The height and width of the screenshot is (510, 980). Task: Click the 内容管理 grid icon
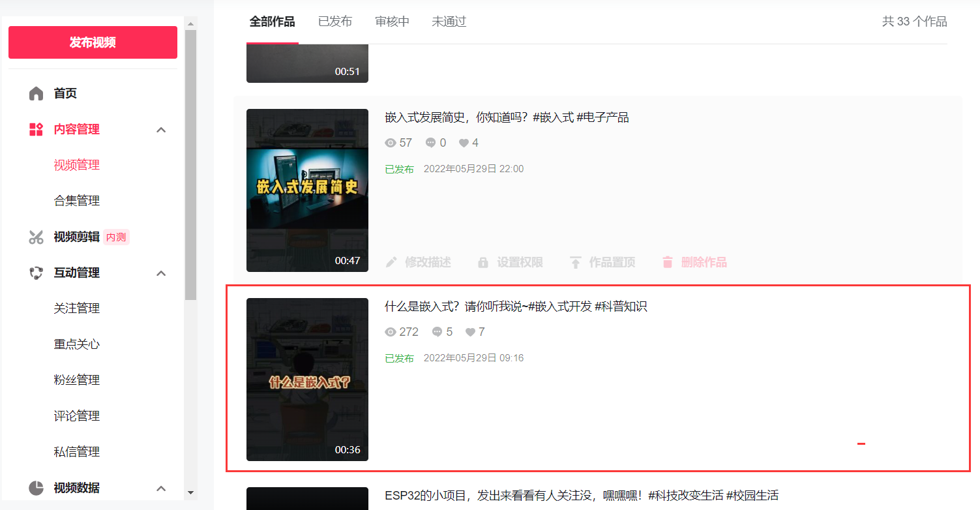coord(36,129)
